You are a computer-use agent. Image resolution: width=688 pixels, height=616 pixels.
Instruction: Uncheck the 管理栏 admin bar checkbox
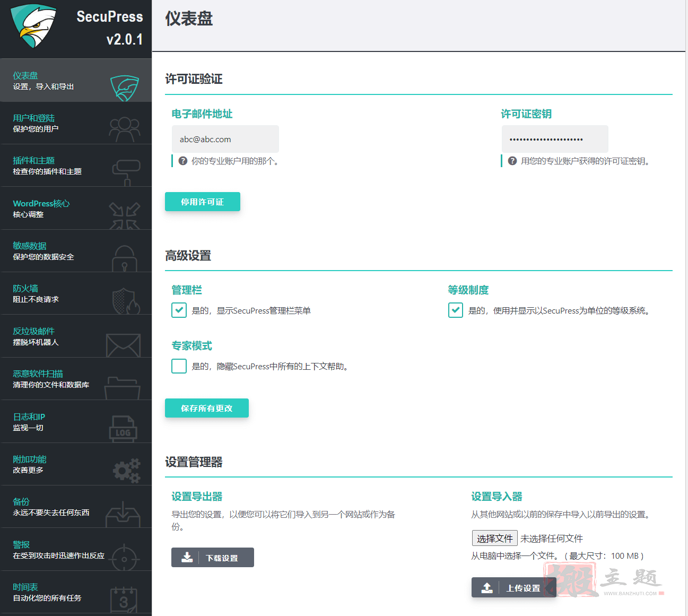pos(179,310)
